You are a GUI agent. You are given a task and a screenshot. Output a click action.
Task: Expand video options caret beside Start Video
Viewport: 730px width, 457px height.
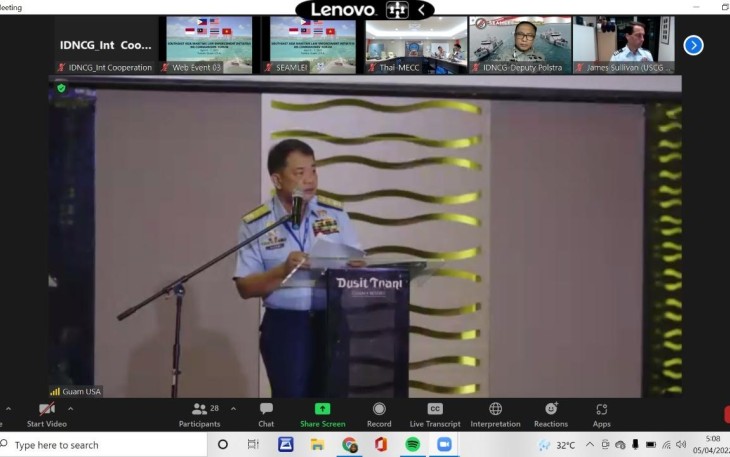tap(71, 409)
